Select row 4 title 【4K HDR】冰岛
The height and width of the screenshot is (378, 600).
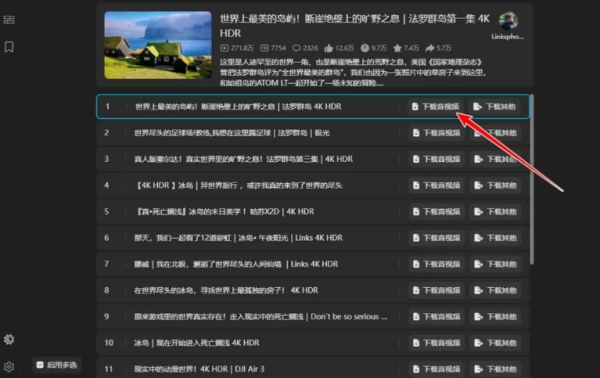click(x=239, y=186)
